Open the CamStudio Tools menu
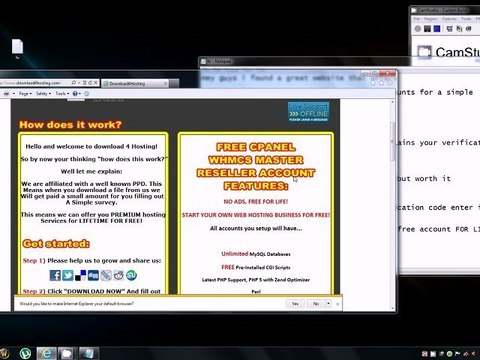This screenshot has height=360, width=480. coord(466,19)
